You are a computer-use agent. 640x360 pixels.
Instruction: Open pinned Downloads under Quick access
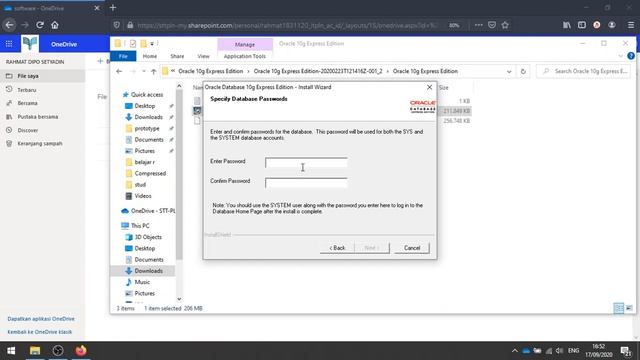point(148,117)
